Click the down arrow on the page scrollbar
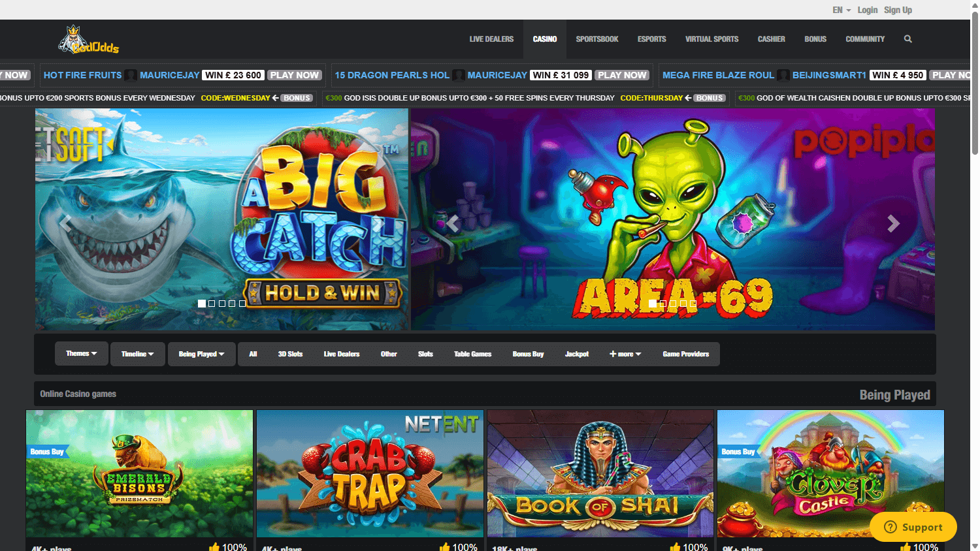Screen dimensions: 980x551 point(975,546)
